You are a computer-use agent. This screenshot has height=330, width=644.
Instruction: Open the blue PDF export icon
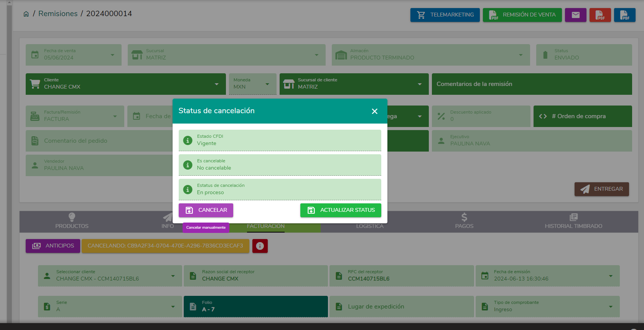(624, 15)
